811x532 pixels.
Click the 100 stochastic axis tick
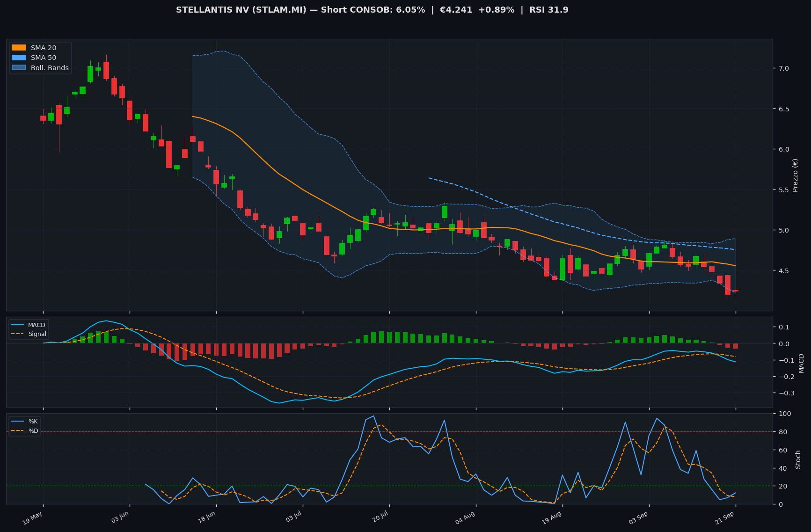click(784, 414)
